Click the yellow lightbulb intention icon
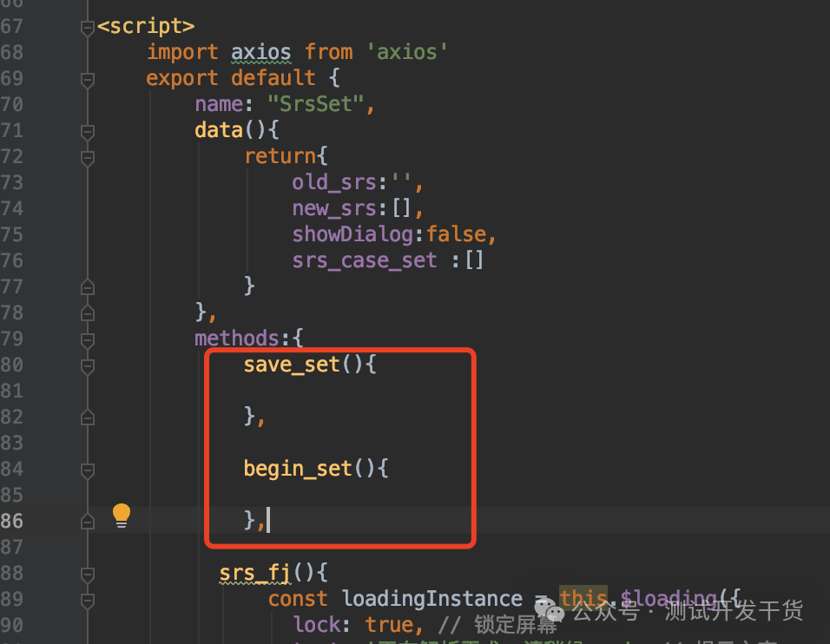830x644 pixels. tap(122, 515)
